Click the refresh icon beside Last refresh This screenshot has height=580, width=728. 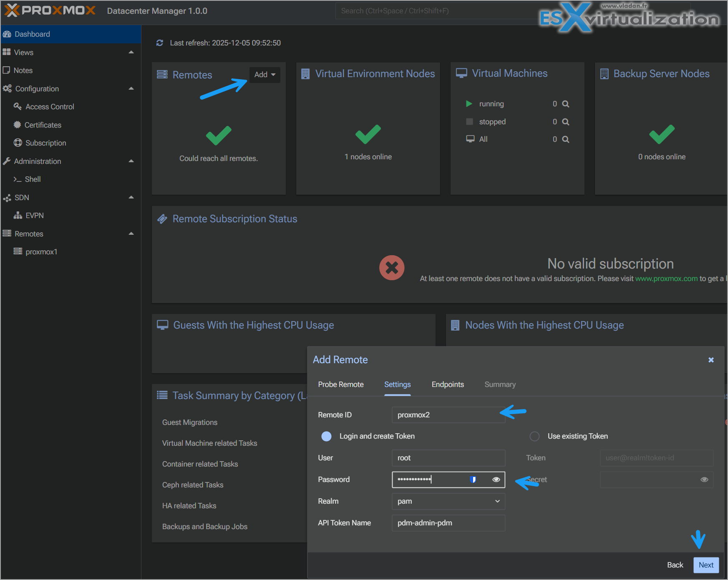(x=160, y=43)
